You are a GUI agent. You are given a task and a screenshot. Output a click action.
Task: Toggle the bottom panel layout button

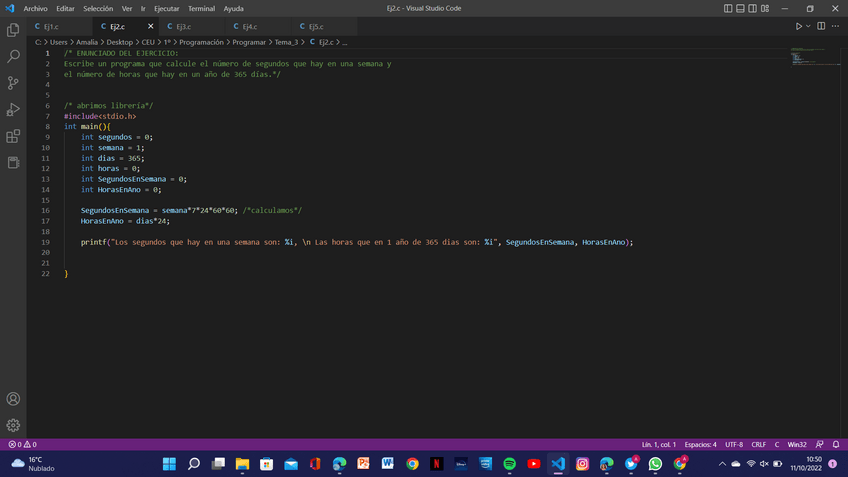coord(741,8)
